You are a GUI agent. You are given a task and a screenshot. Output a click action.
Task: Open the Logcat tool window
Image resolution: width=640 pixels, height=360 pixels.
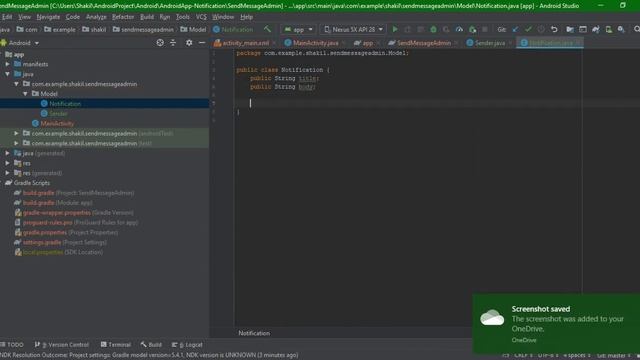tap(187, 344)
